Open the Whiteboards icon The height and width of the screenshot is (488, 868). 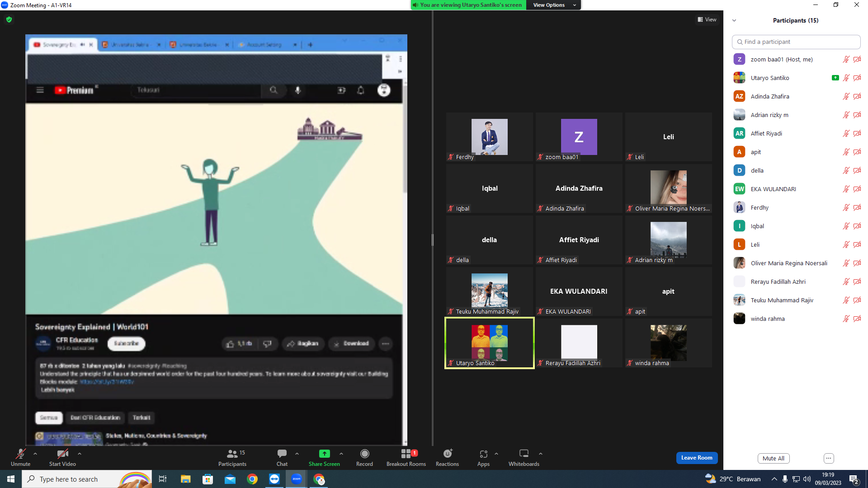coord(524,454)
